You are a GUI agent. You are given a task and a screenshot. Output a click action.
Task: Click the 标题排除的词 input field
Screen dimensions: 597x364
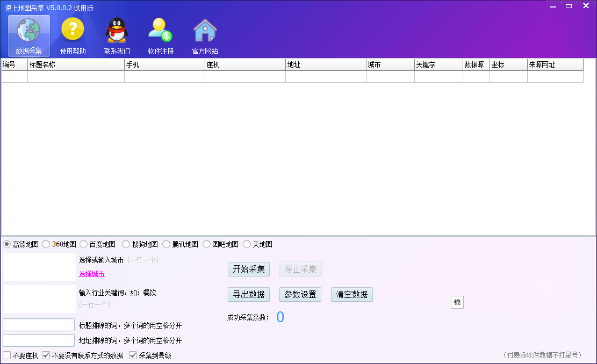click(39, 325)
